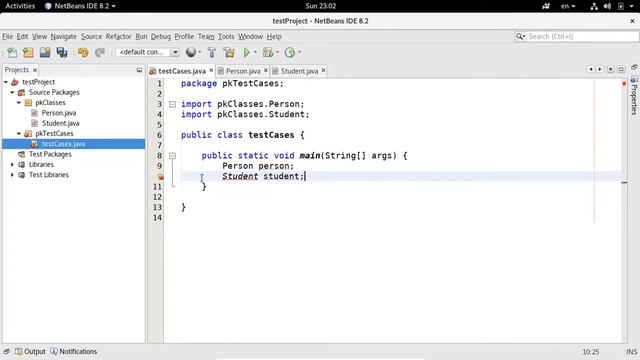This screenshot has height=360, width=640.
Task: Open the Run Project dropdown arrow
Action: [x=256, y=52]
